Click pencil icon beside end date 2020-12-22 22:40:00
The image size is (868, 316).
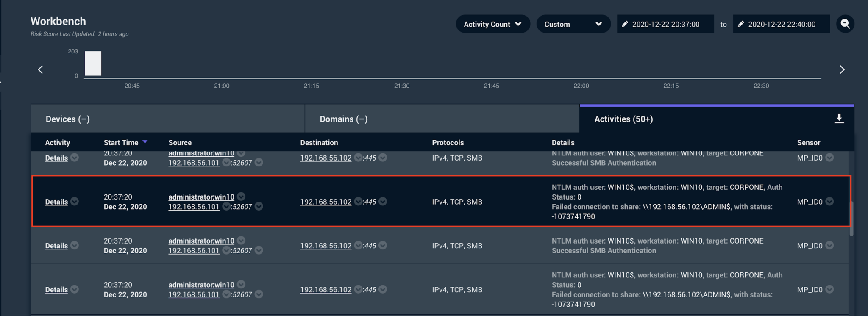[740, 24]
